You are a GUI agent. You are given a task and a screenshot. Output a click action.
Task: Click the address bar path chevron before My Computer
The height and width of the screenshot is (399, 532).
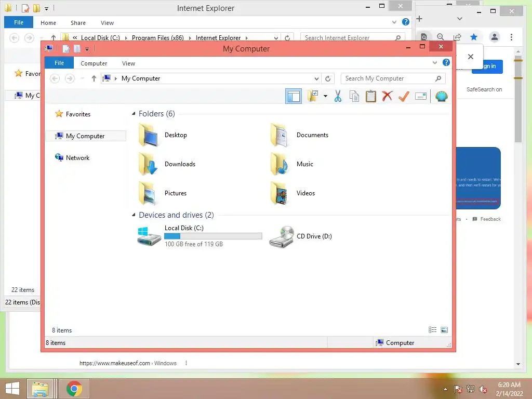tap(116, 79)
